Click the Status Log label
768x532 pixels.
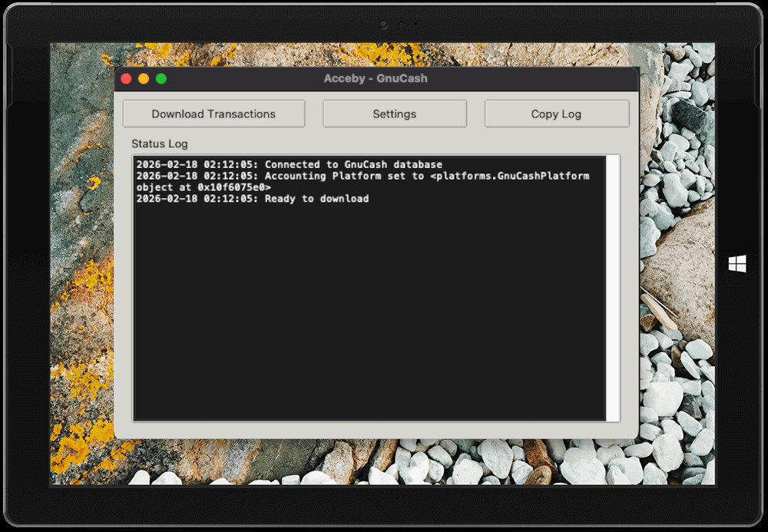coord(159,144)
